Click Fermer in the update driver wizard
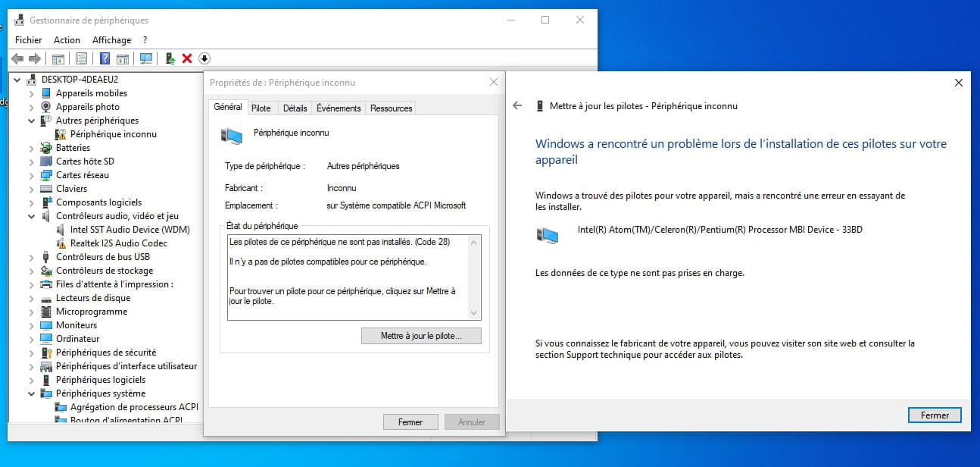 click(935, 415)
